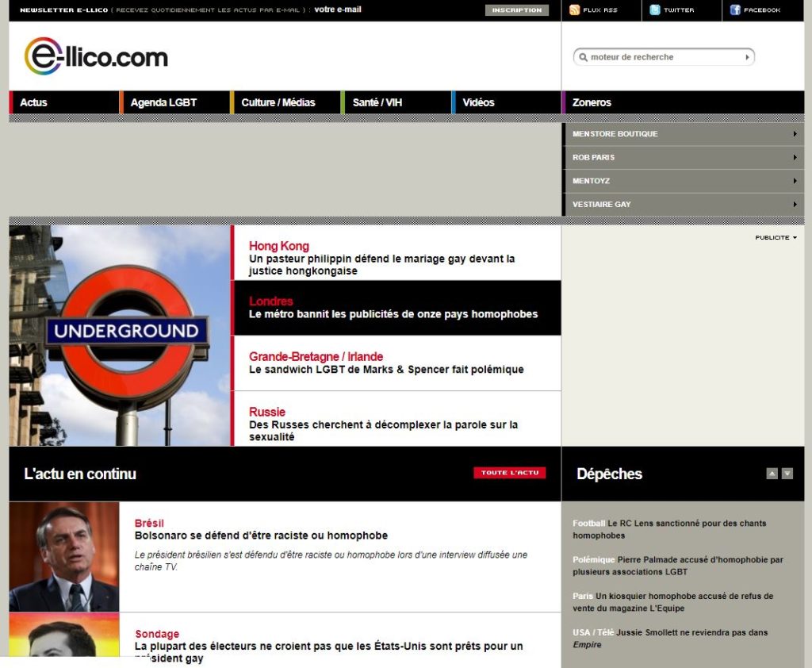Open the Paris kiosquier homophobe dépêche
Viewport: 812px width, 668px height.
point(672,601)
